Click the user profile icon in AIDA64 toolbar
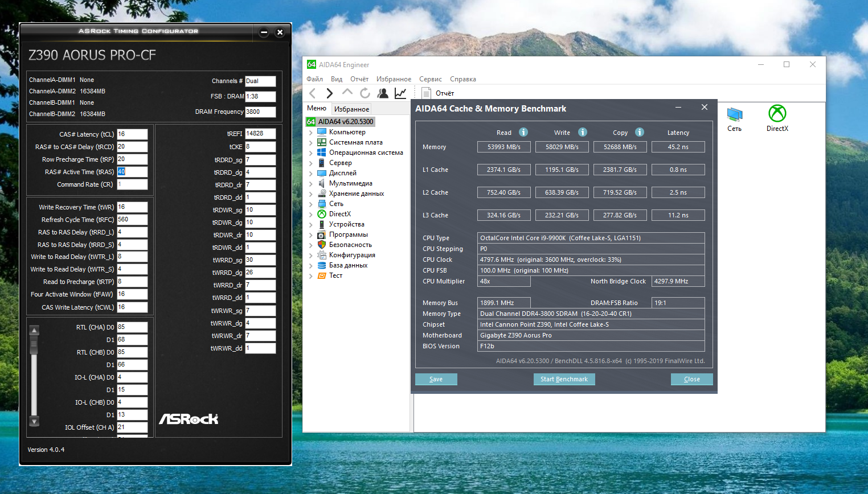868x494 pixels. pos(383,93)
